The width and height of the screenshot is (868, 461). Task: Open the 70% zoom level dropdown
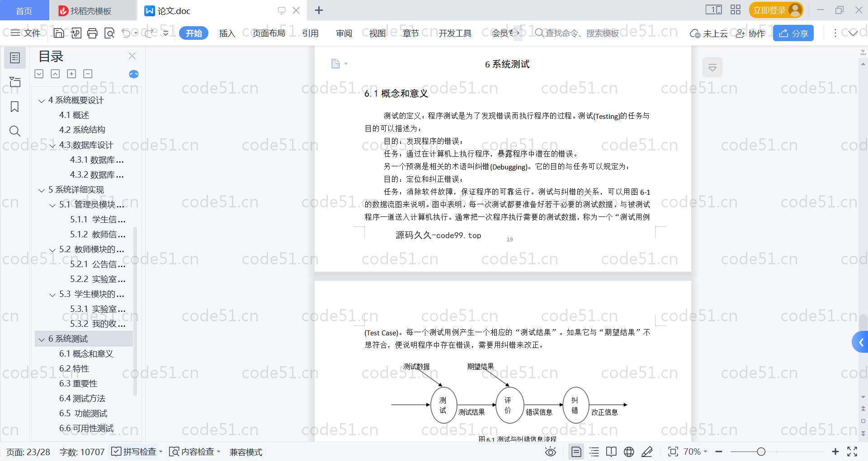pos(695,452)
